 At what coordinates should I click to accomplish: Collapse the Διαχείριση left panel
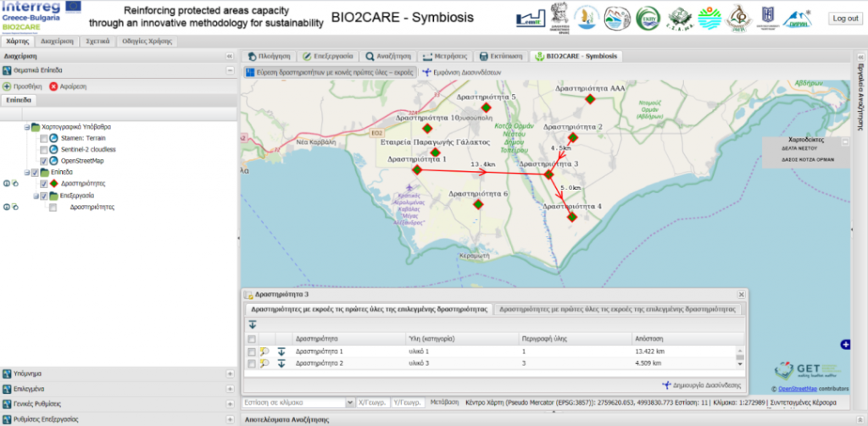point(230,57)
